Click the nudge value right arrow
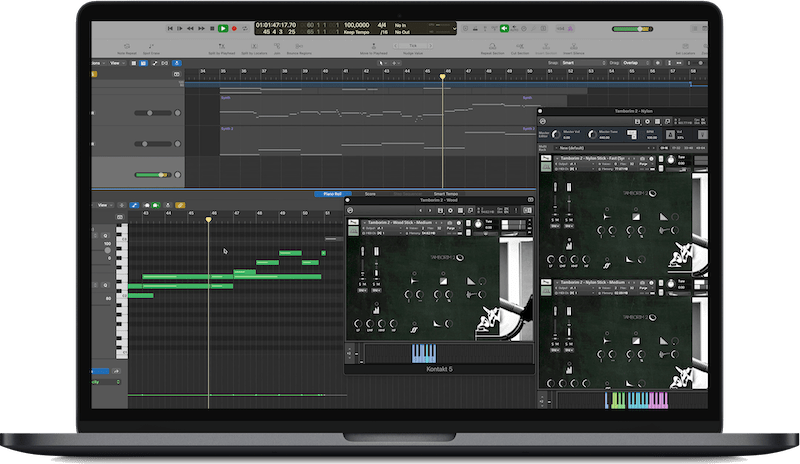The height and width of the screenshot is (464, 800). click(x=431, y=46)
